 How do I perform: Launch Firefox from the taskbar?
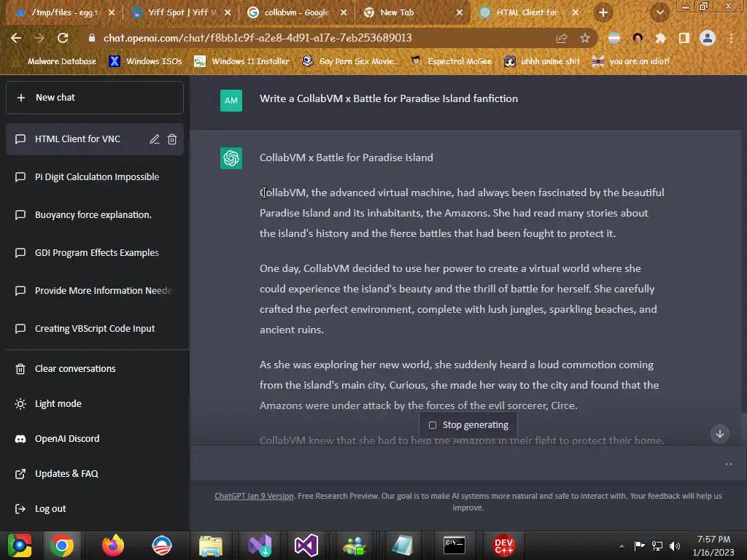pyautogui.click(x=113, y=545)
